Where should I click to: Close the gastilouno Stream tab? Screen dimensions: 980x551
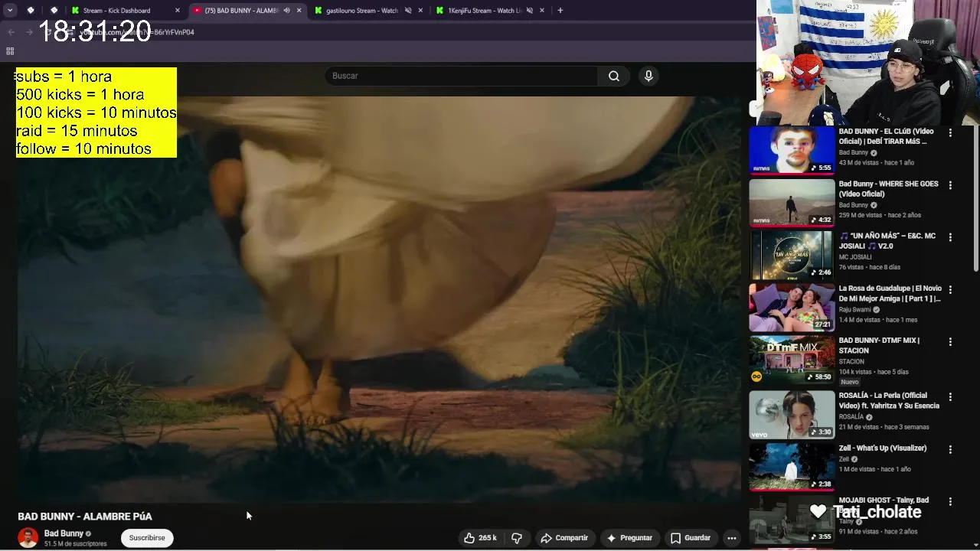420,11
